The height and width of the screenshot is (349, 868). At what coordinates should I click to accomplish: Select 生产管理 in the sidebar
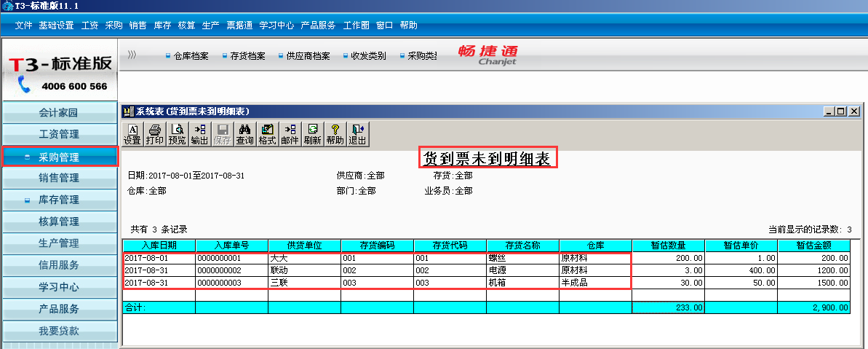click(x=60, y=243)
